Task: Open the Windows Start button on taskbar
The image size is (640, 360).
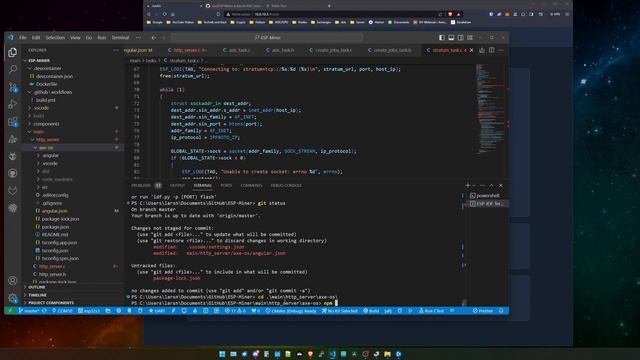Action: click(x=222, y=354)
